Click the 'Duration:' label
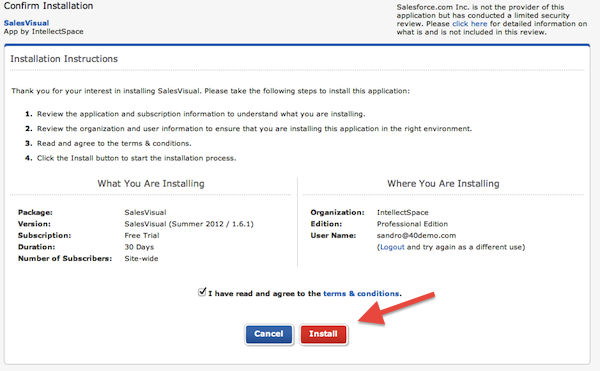The width and height of the screenshot is (600, 371). tap(36, 247)
